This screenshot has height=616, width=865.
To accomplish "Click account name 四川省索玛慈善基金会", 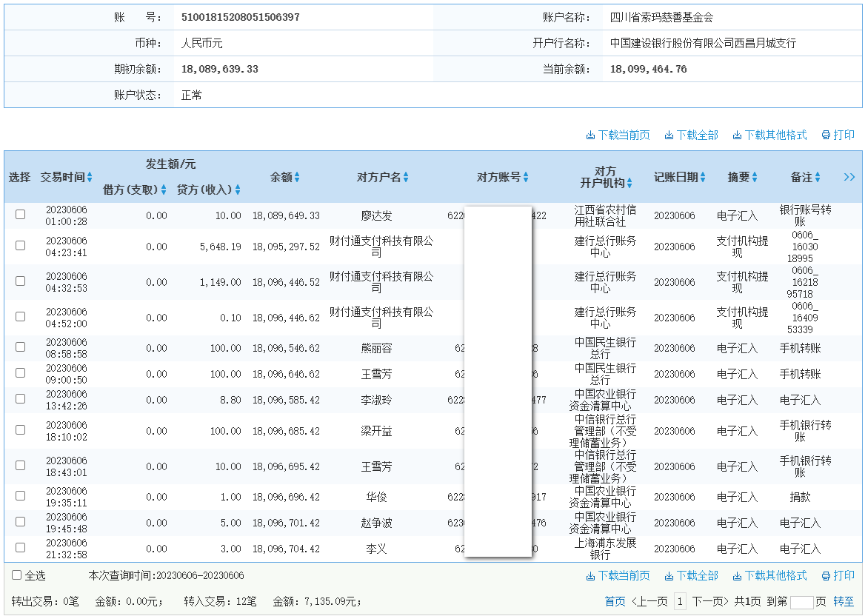I will 661,17.
